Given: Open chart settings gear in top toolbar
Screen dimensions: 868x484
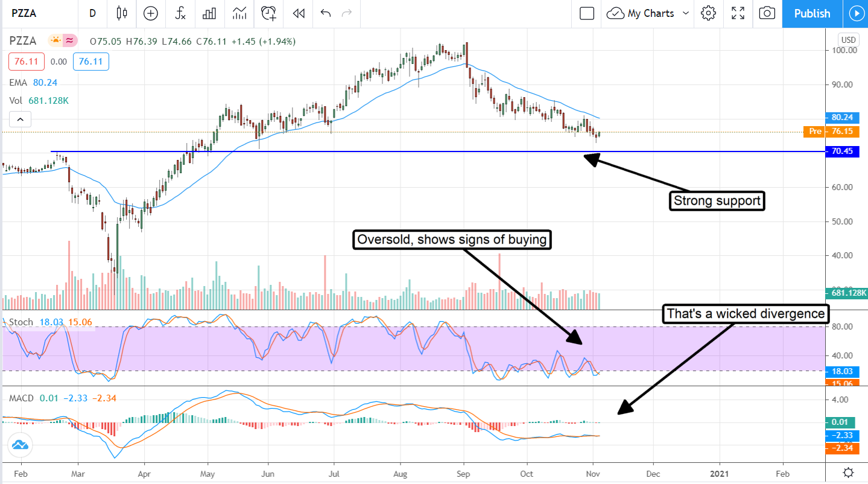Looking at the screenshot, I should (x=708, y=13).
